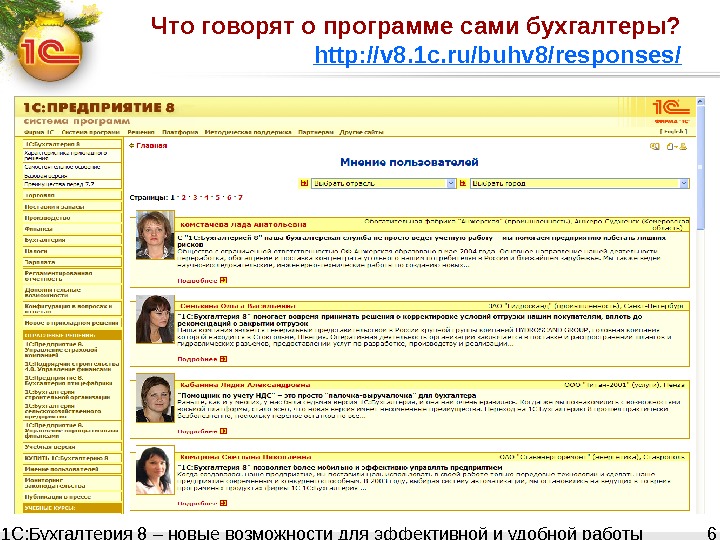Open the Фирма 1С top menu item
This screenshot has height=540, width=720.
point(39,132)
